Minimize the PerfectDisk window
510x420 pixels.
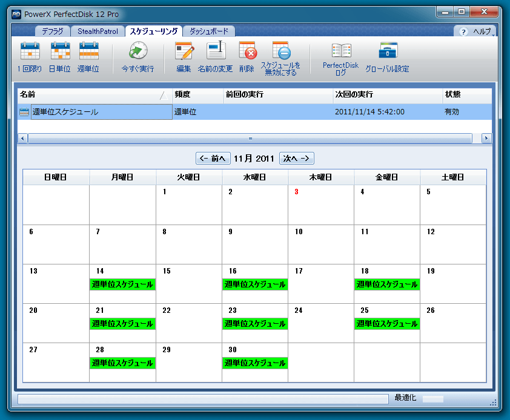(x=445, y=12)
